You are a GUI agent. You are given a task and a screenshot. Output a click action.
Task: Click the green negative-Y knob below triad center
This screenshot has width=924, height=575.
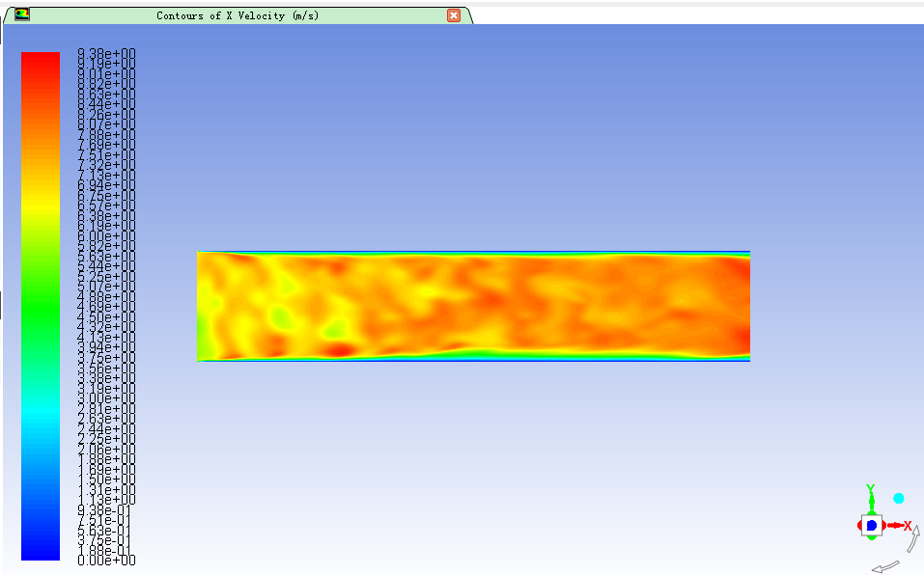point(872,536)
